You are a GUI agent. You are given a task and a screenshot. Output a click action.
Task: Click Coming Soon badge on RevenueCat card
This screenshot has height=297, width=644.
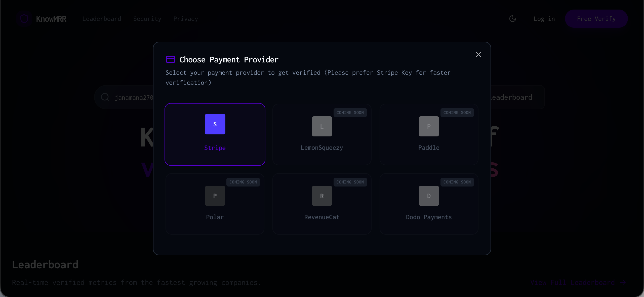[350, 182]
